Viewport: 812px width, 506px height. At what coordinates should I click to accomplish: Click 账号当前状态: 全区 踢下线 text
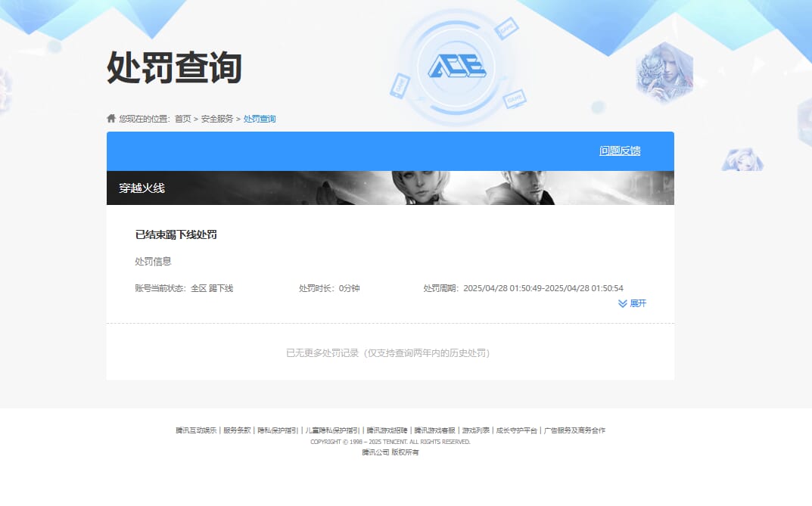pos(184,288)
